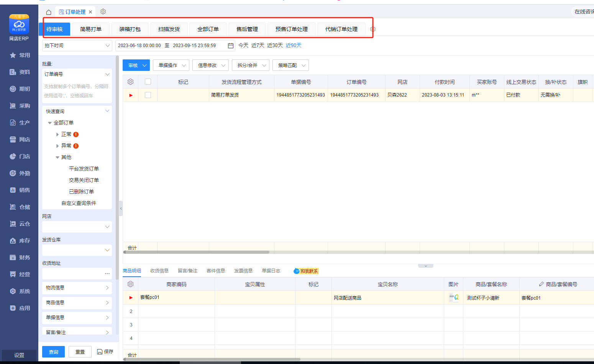The width and height of the screenshot is (594, 364).
Task: Open 期初 module in sidebar
Action: (x=20, y=89)
